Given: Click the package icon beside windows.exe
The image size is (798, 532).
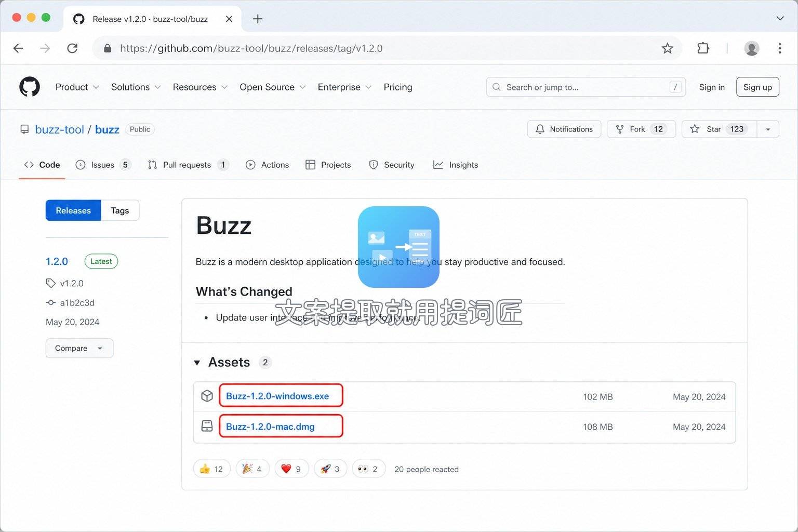Looking at the screenshot, I should click(x=207, y=396).
